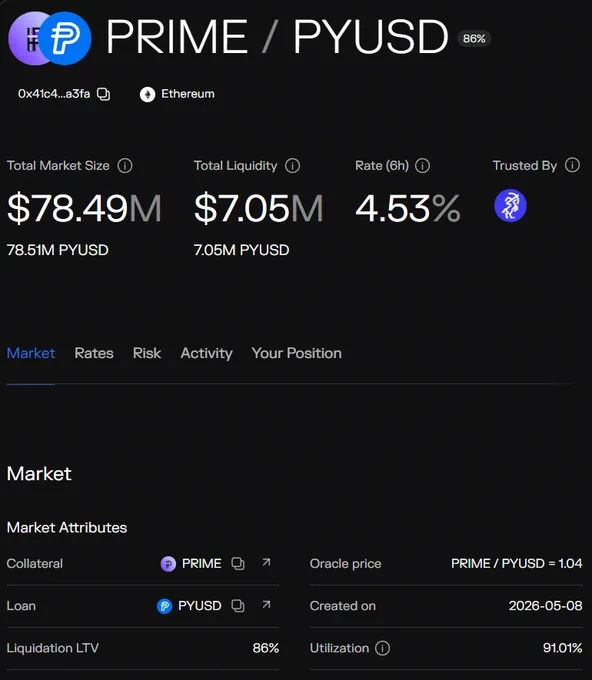592x680 pixels.
Task: Click the $78.49M market size value
Action: (x=84, y=209)
